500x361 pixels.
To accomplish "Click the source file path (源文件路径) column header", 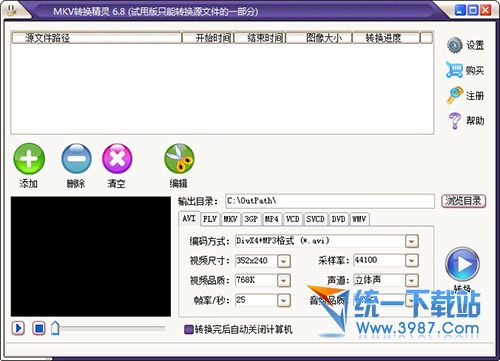I will 97,38.
